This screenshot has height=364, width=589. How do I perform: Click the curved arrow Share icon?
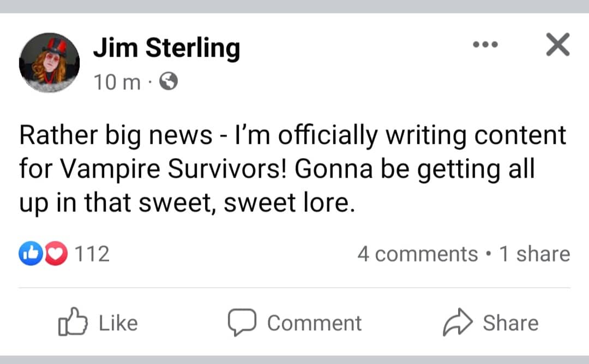pos(457,323)
